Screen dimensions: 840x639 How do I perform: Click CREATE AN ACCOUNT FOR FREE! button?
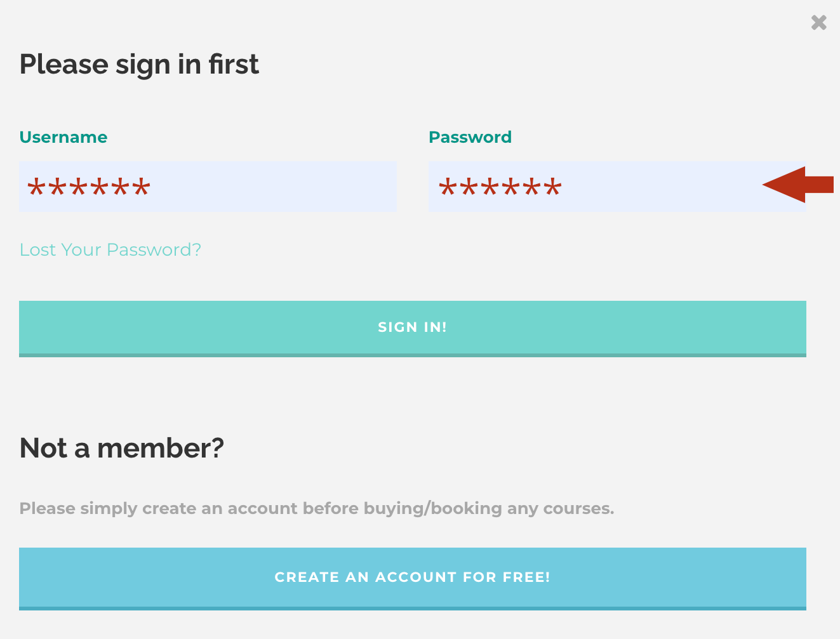click(x=413, y=577)
